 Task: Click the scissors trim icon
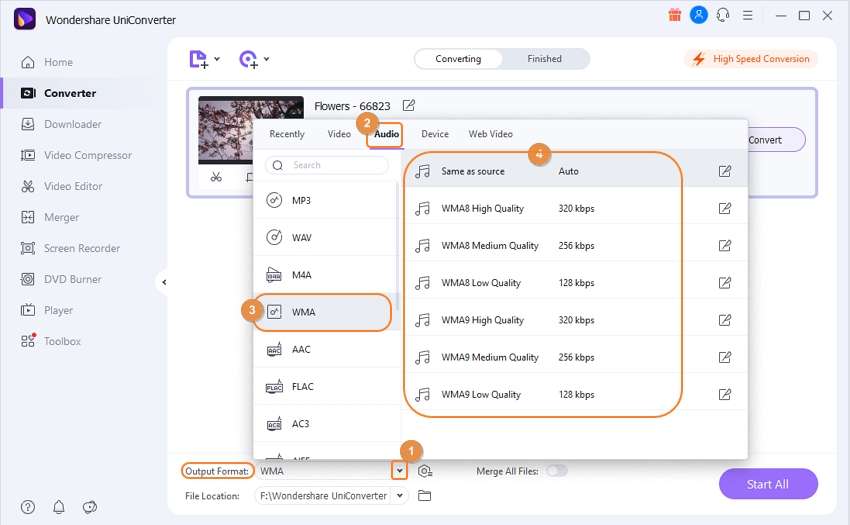[216, 177]
